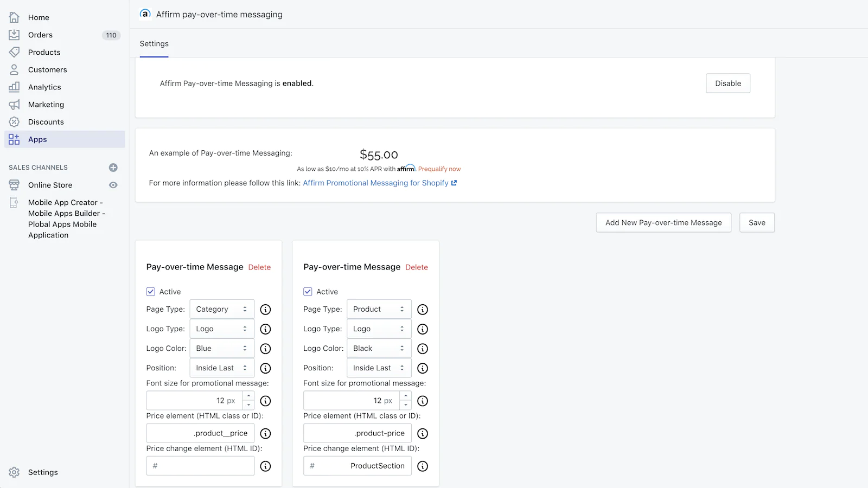Click the .product-price input field
The height and width of the screenshot is (488, 868).
pyautogui.click(x=358, y=433)
